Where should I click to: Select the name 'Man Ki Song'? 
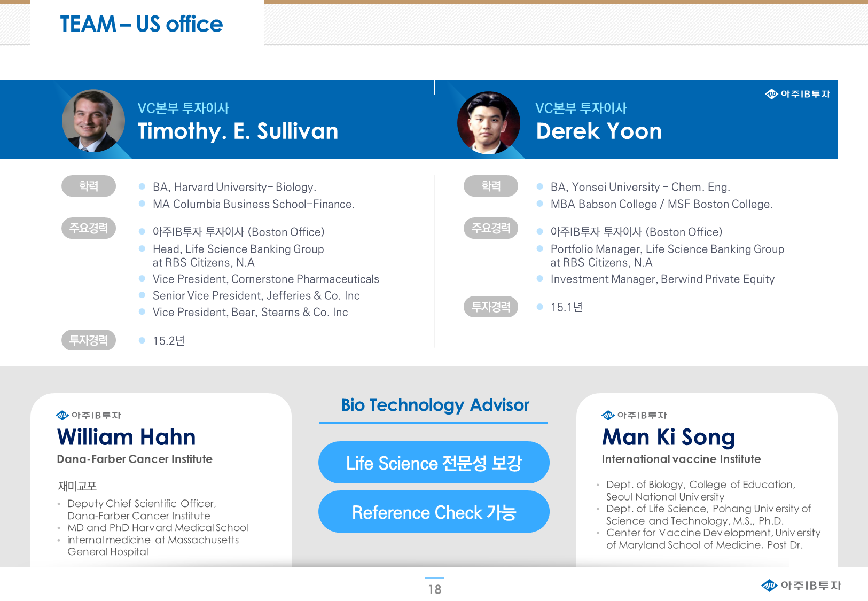[x=669, y=437]
